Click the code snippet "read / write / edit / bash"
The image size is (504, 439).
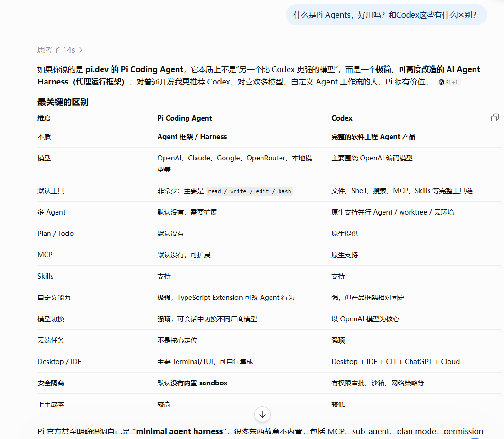coord(250,191)
